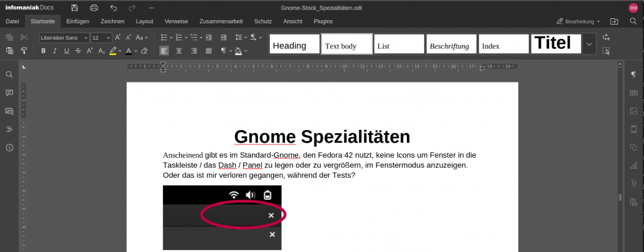Screen dimensions: 644x252
Task: Redo the last undone action
Action: point(132,8)
